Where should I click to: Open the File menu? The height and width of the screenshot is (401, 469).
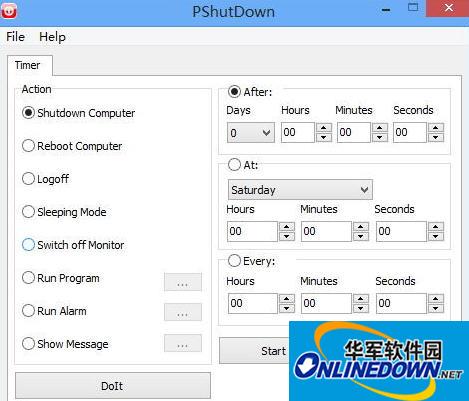point(15,37)
